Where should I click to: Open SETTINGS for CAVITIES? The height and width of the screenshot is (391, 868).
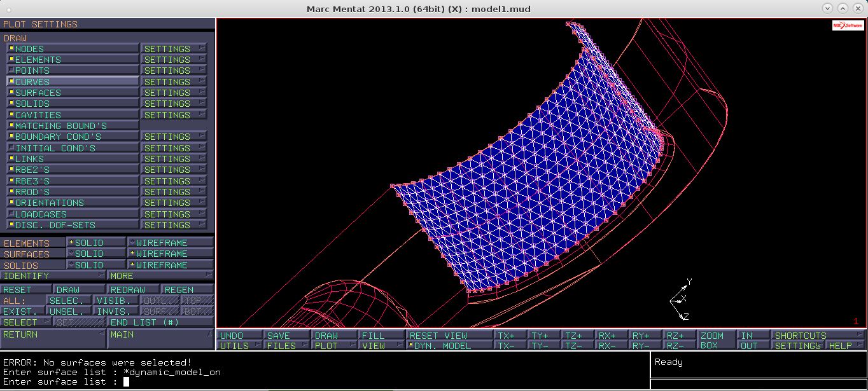point(174,115)
